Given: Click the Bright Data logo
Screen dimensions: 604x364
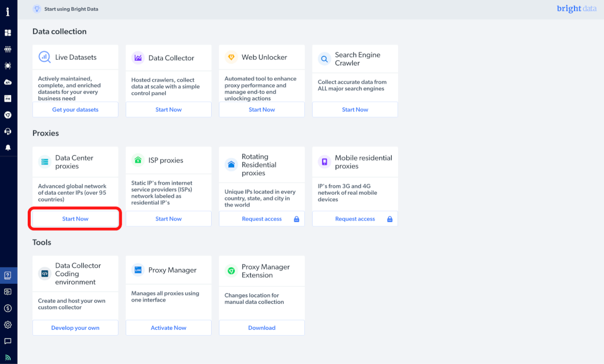Looking at the screenshot, I should coord(576,9).
